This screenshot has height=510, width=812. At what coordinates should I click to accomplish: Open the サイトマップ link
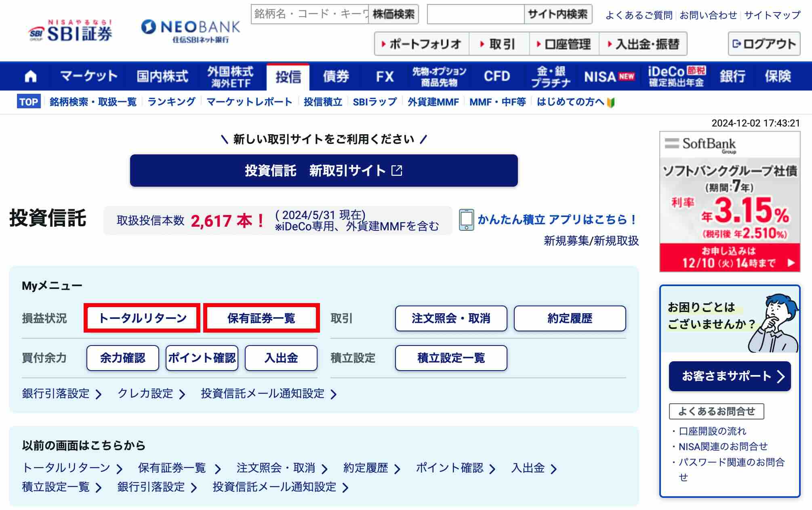tap(772, 15)
